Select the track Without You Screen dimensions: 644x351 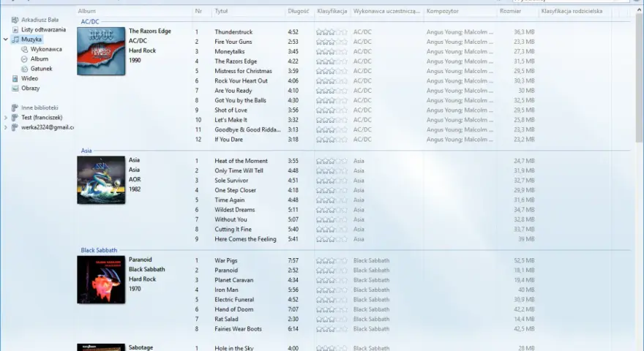point(231,219)
